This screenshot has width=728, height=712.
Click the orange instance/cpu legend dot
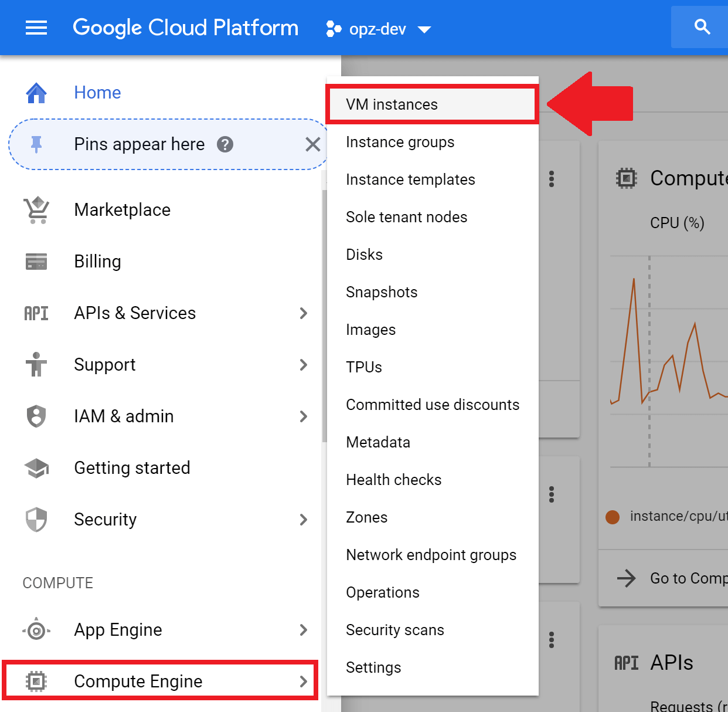point(613,517)
